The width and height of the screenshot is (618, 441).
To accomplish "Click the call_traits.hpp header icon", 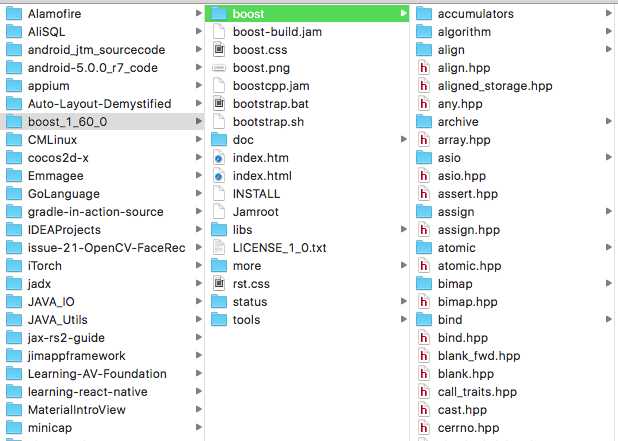I will [x=424, y=391].
